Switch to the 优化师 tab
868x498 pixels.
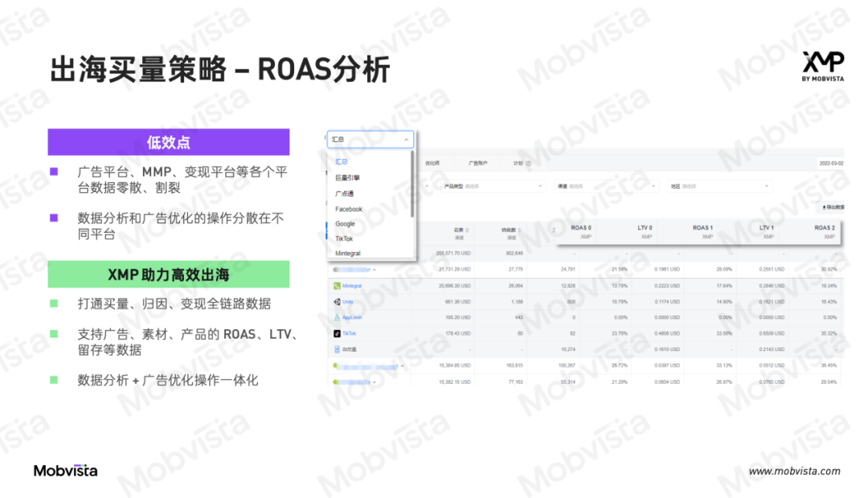pos(432,163)
